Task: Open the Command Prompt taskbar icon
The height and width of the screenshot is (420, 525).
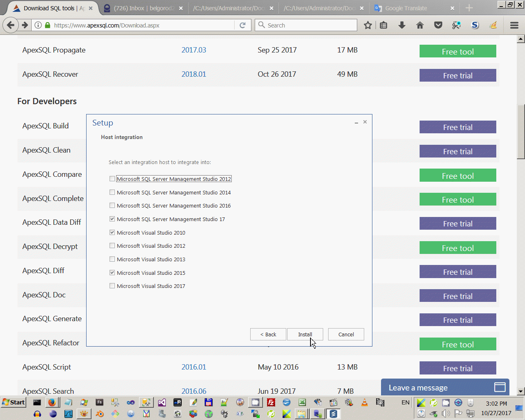Action: coord(37,402)
